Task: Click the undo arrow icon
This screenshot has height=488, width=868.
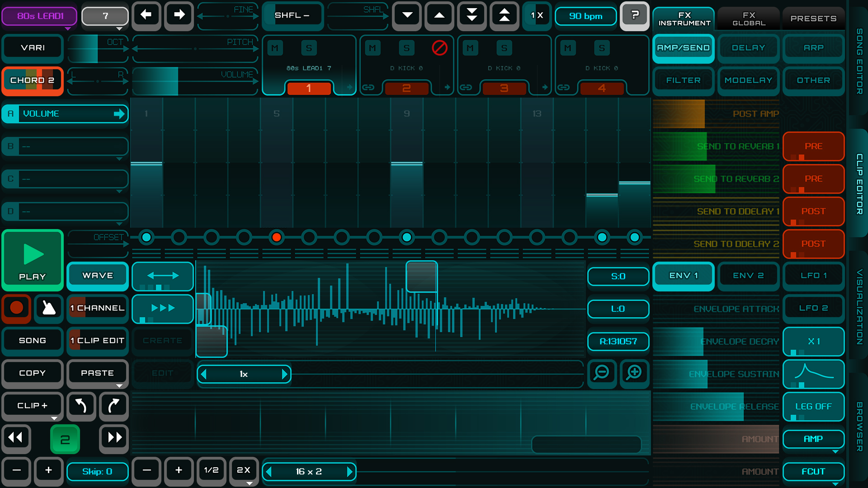Action: pyautogui.click(x=81, y=406)
